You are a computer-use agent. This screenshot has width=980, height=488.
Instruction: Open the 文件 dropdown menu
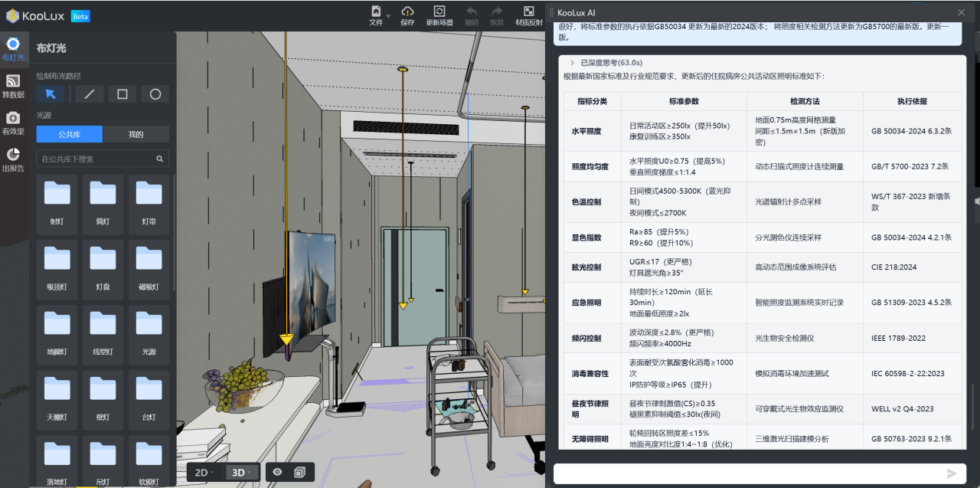pyautogui.click(x=380, y=15)
